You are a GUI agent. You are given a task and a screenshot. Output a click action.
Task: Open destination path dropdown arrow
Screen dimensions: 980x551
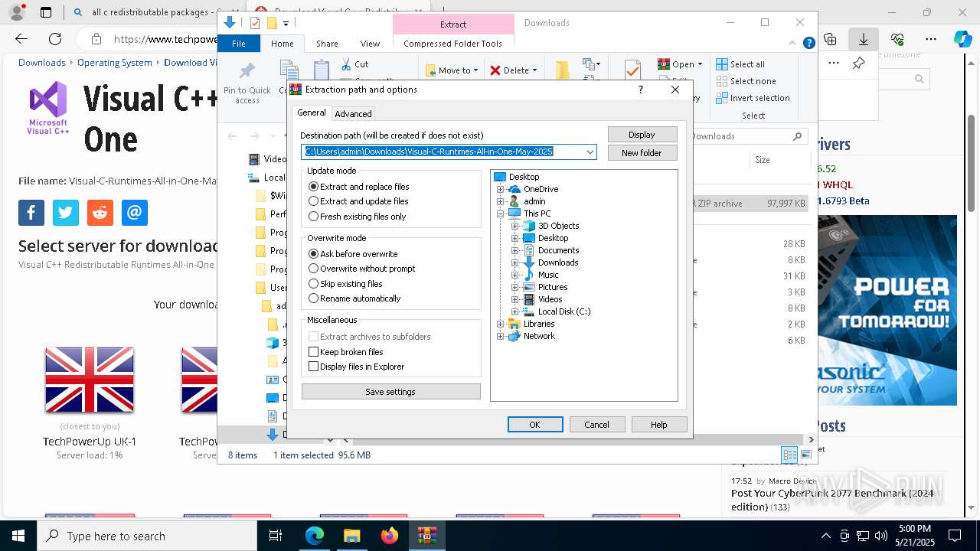click(x=590, y=152)
